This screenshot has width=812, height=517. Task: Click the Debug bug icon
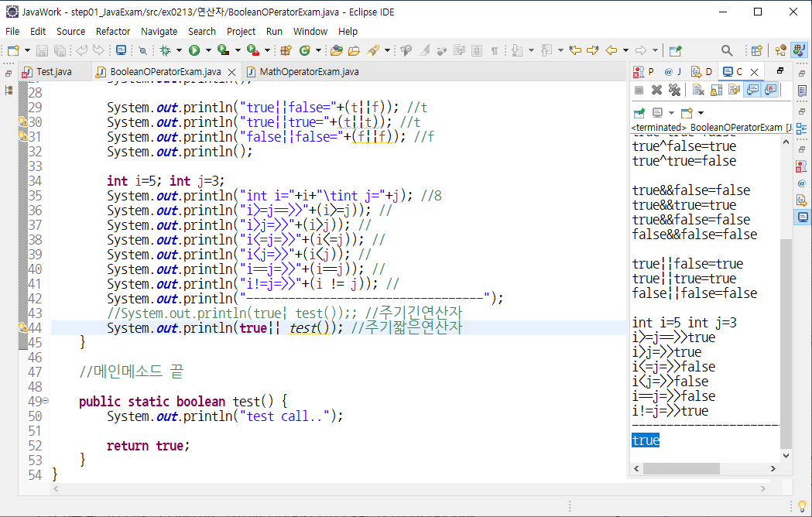pyautogui.click(x=165, y=50)
